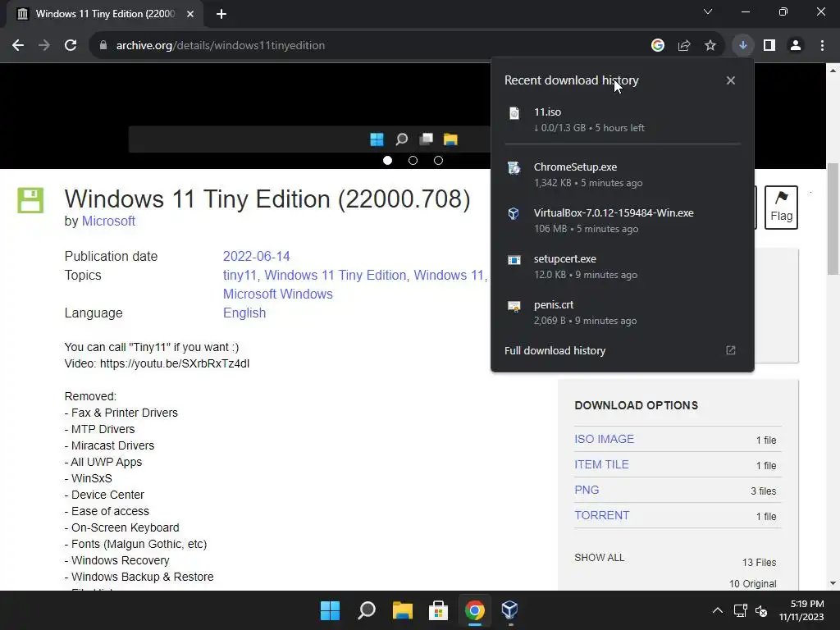The image size is (840, 630).
Task: Open VirtualBox from the taskbar
Action: point(510,610)
